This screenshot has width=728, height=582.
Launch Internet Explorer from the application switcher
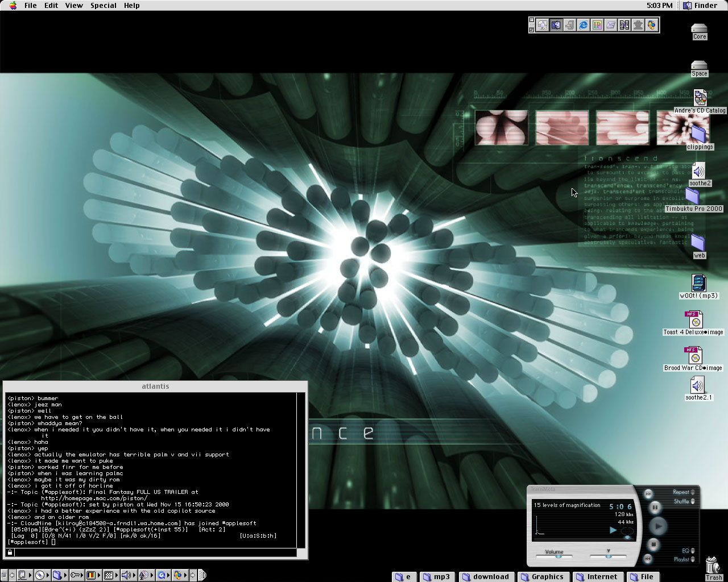(583, 25)
